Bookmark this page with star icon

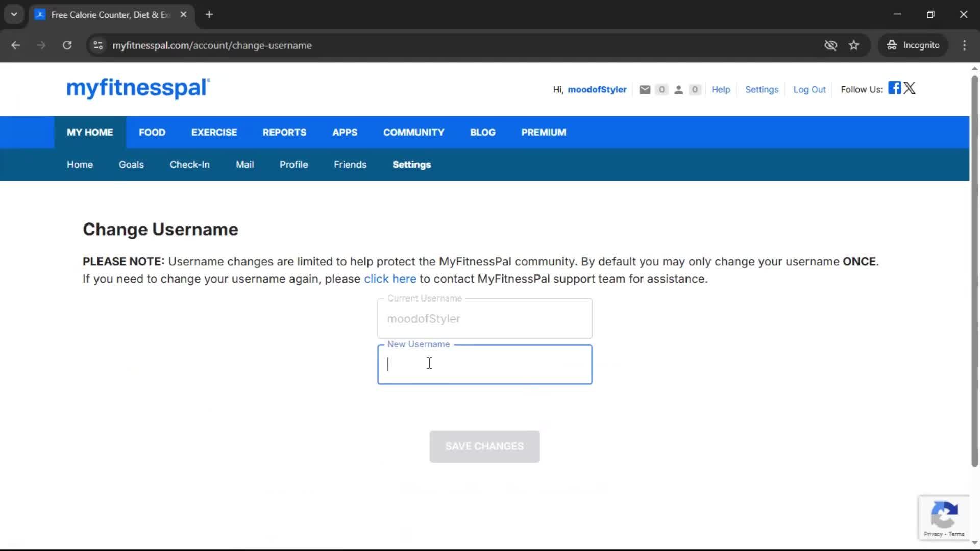(x=854, y=45)
